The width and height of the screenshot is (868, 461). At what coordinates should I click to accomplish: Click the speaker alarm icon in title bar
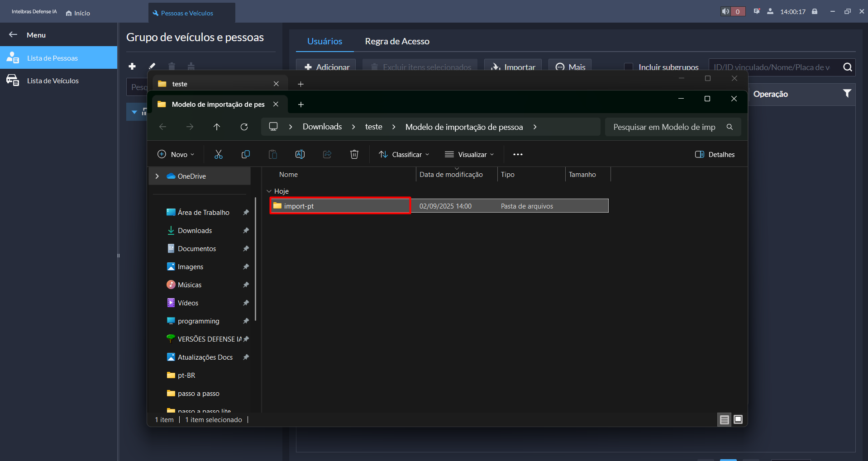(x=726, y=12)
